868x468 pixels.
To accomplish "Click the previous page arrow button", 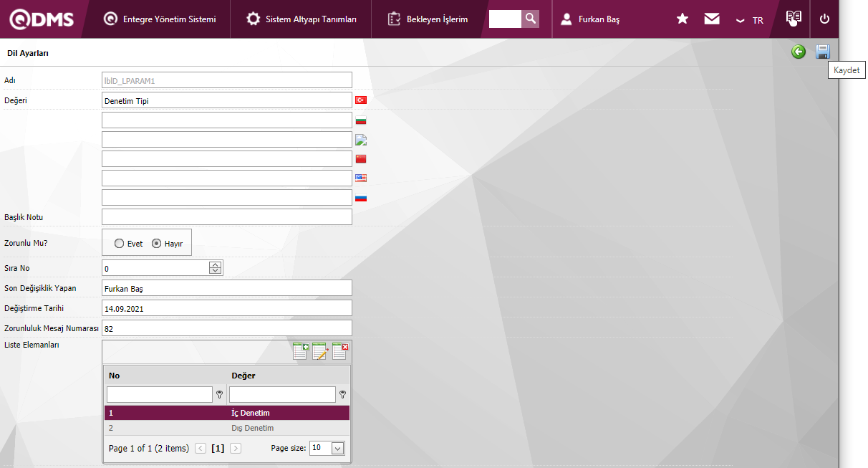I will tap(201, 448).
